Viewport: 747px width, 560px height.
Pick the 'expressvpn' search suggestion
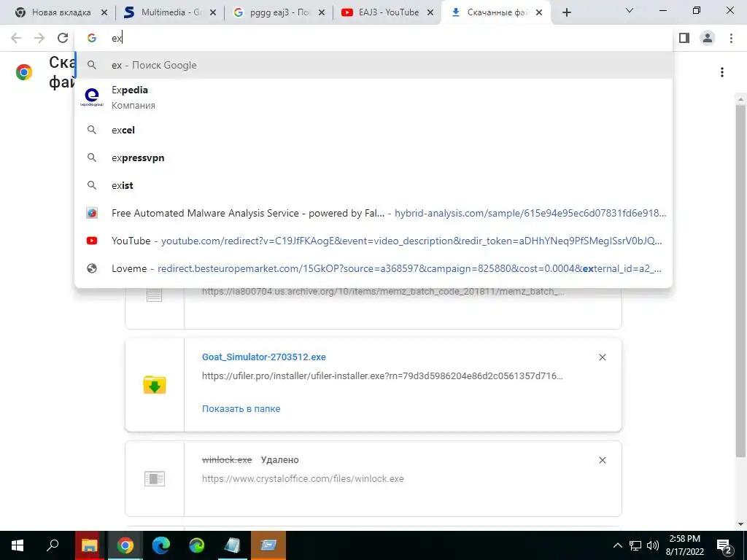pyautogui.click(x=373, y=157)
